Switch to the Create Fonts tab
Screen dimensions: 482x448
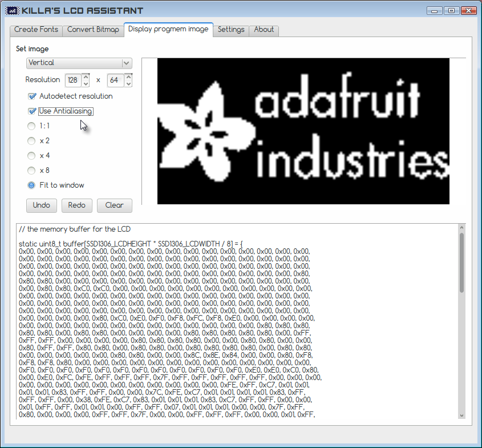coord(37,30)
